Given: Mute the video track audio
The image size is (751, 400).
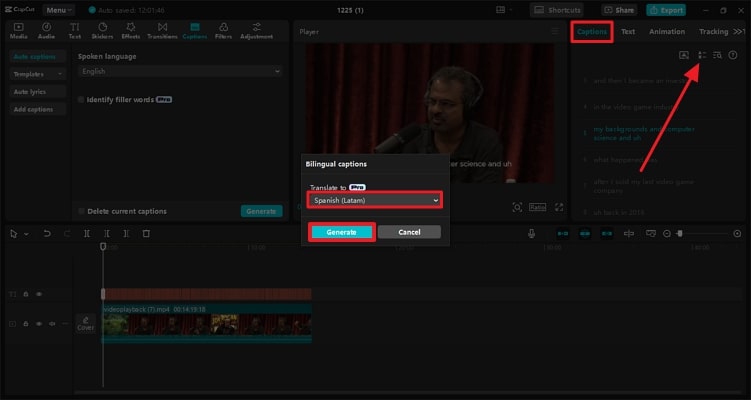Looking at the screenshot, I should click(x=52, y=324).
